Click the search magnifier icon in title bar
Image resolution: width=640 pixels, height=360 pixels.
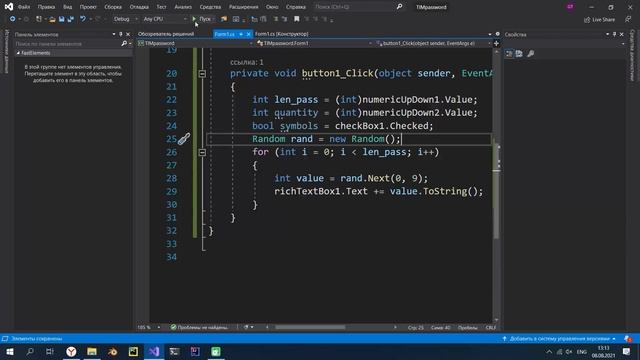pyautogui.click(x=399, y=7)
